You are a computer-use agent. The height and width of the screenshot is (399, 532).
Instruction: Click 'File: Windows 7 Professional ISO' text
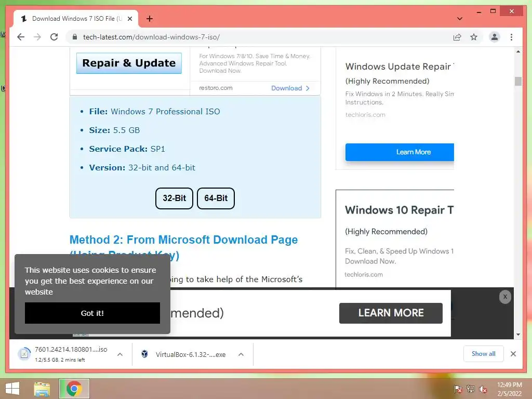point(154,112)
